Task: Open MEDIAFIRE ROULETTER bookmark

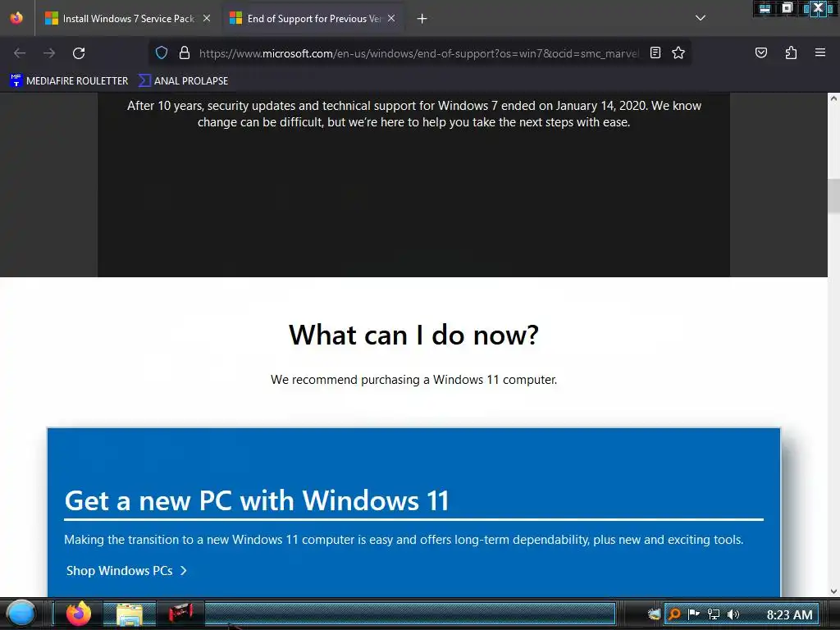Action: [x=69, y=81]
